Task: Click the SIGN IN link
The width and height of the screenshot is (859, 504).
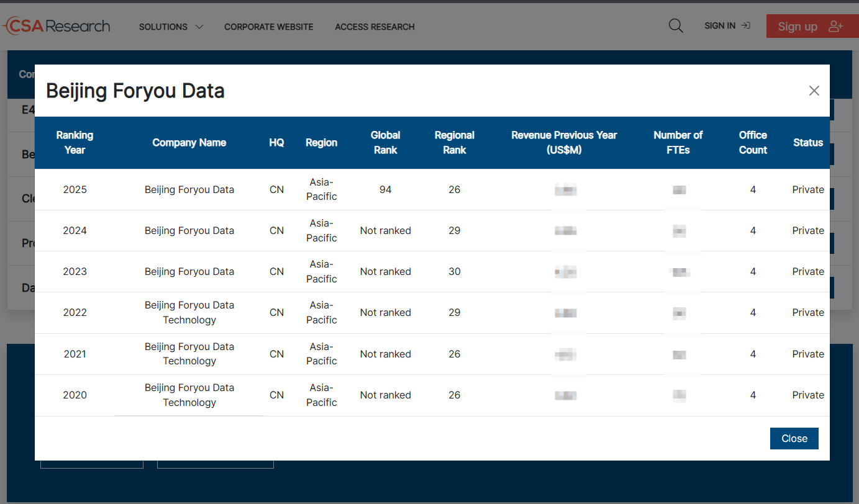Action: (x=727, y=26)
